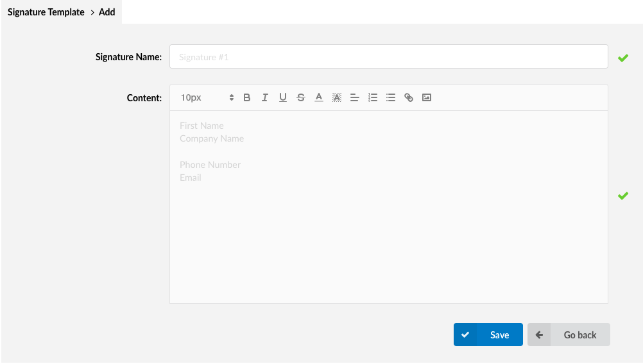Click the Add breadcrumb item

(107, 12)
